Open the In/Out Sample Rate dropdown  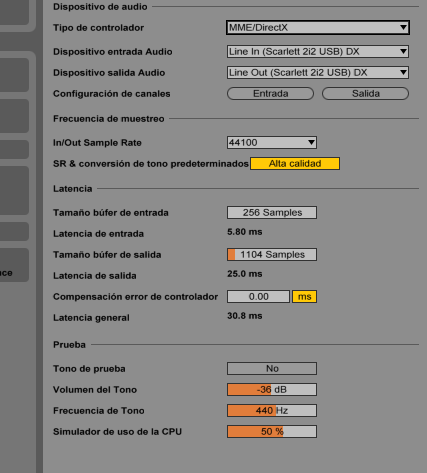[272, 143]
